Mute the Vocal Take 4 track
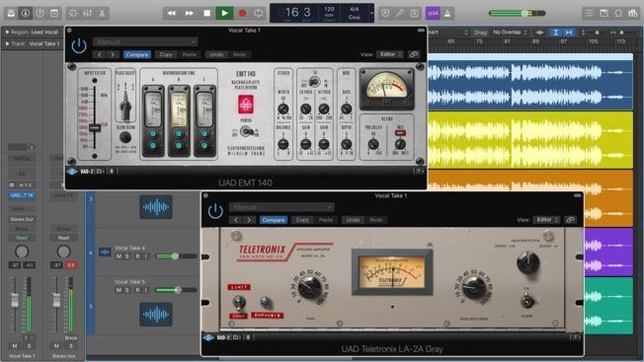Viewport: 644px width, 362px height. pos(119,256)
